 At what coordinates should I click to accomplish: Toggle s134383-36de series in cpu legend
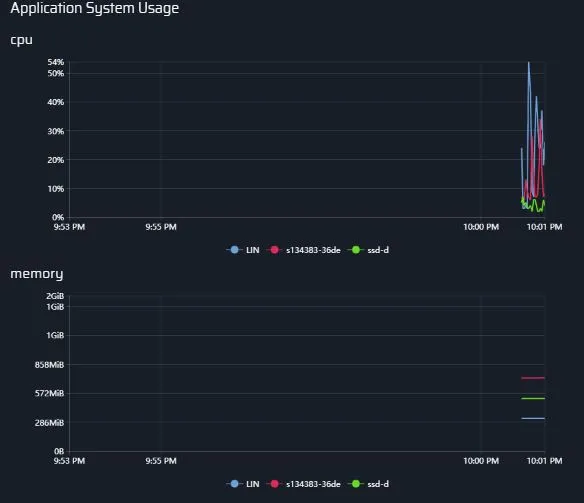point(304,250)
